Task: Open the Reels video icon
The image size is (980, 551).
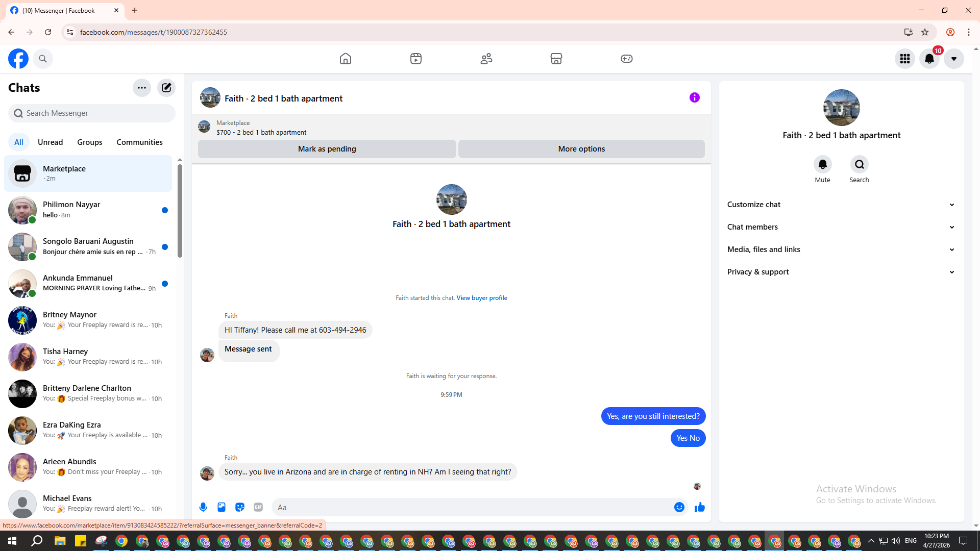Action: tap(416, 59)
